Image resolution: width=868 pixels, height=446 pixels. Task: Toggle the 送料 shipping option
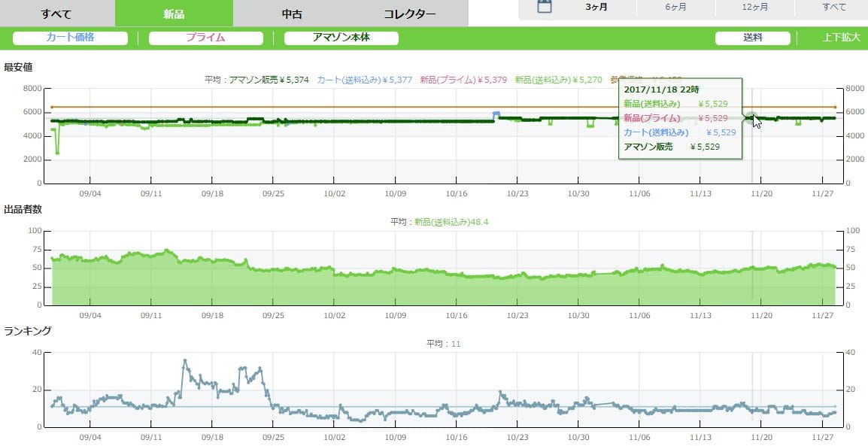752,38
